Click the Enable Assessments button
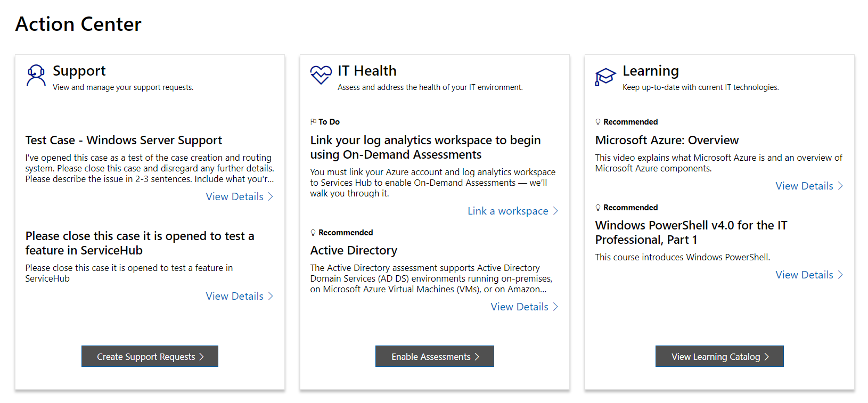Image resolution: width=868 pixels, height=403 pixels. 435,356
